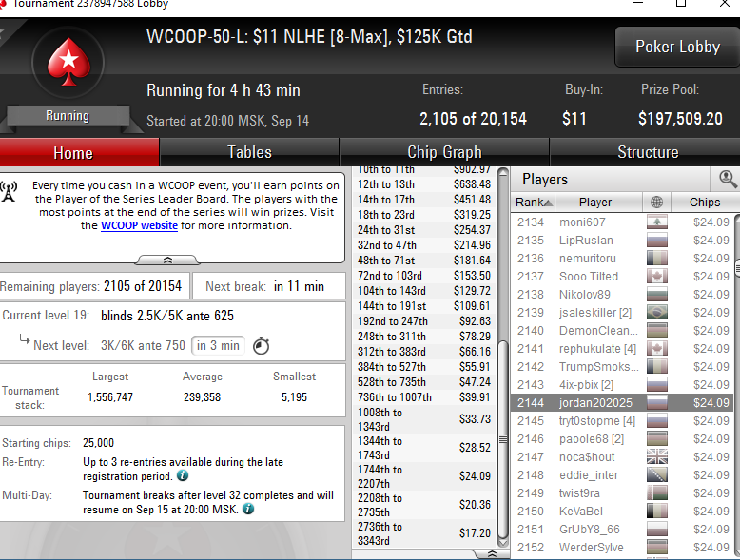Viewport: 740px width, 560px height.
Task: Click the flag beside nemuritoru
Action: 657,258
